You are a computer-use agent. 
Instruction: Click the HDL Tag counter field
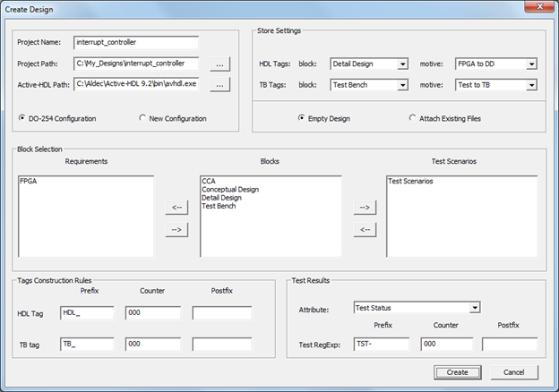click(153, 313)
